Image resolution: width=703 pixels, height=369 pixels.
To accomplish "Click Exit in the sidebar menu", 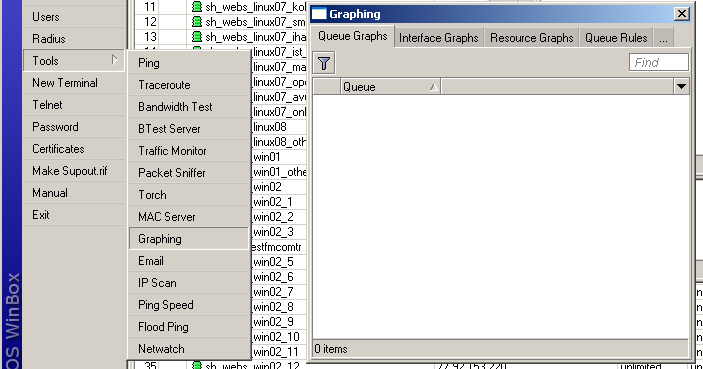I will (74, 214).
